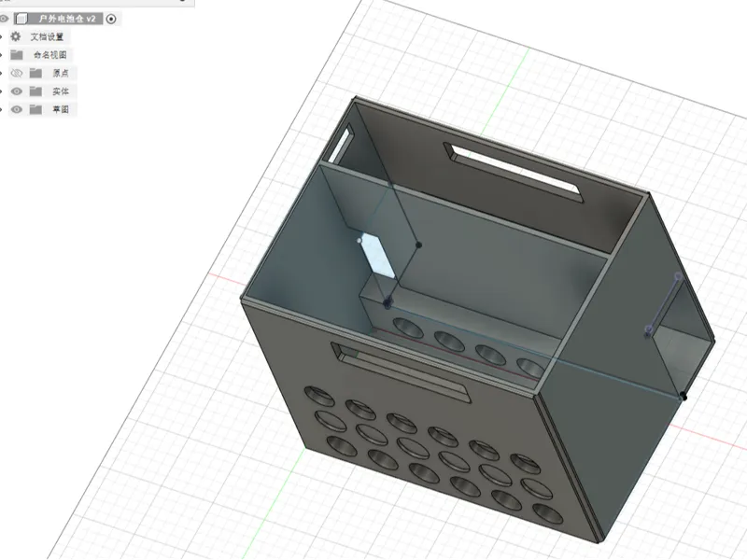Activate the 户外电池仓 v2 component radio button
The height and width of the screenshot is (560, 747).
[111, 19]
